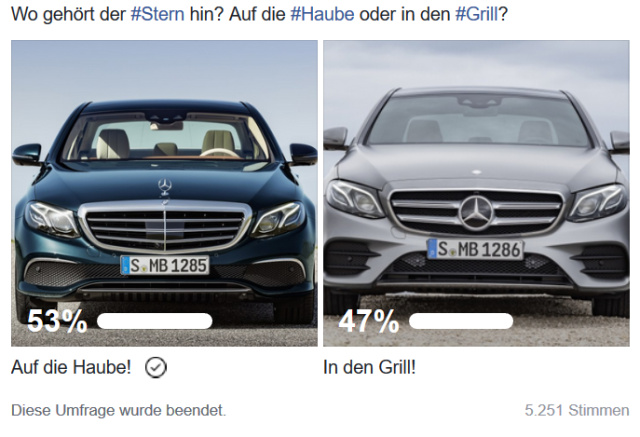640x437 pixels.
Task: Click the 53% result bar
Action: pos(155,321)
